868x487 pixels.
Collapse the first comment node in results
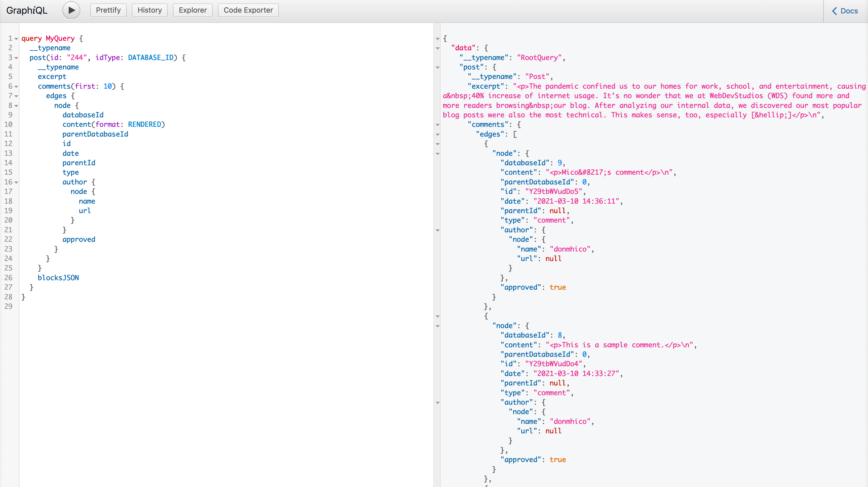click(x=437, y=154)
